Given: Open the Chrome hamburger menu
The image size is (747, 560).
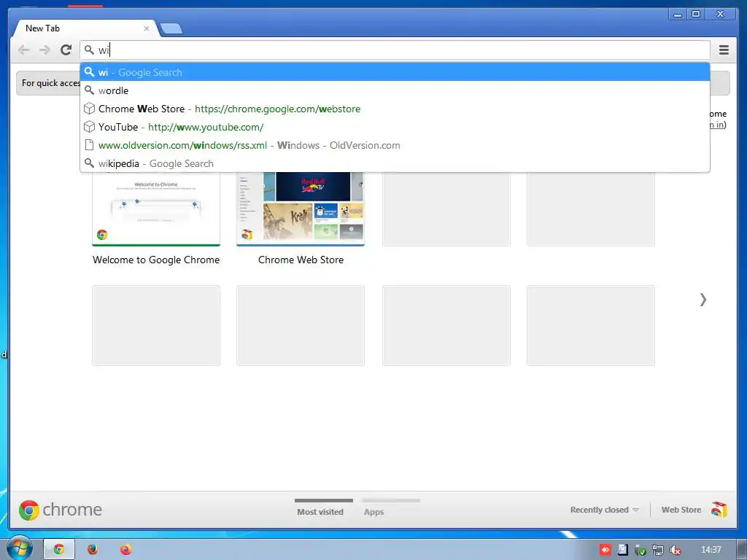Looking at the screenshot, I should click(x=724, y=50).
